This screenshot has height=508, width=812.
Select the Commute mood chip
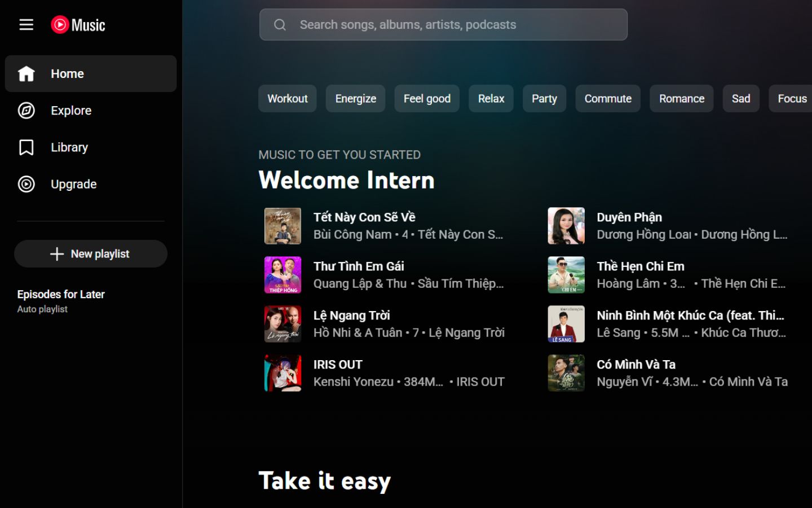click(608, 99)
